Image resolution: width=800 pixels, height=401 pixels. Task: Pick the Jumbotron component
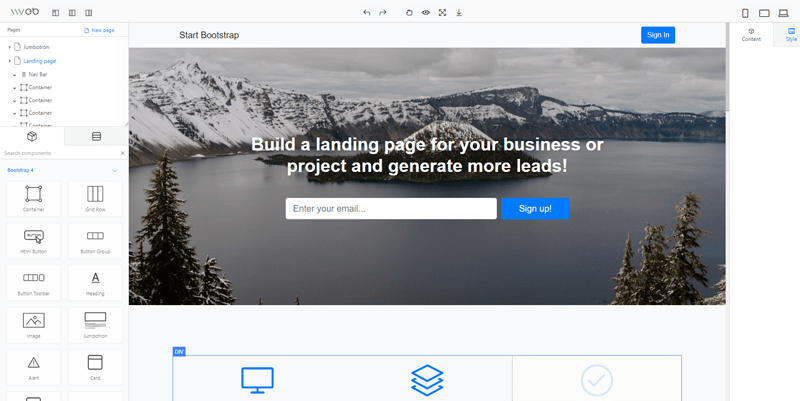pos(95,325)
